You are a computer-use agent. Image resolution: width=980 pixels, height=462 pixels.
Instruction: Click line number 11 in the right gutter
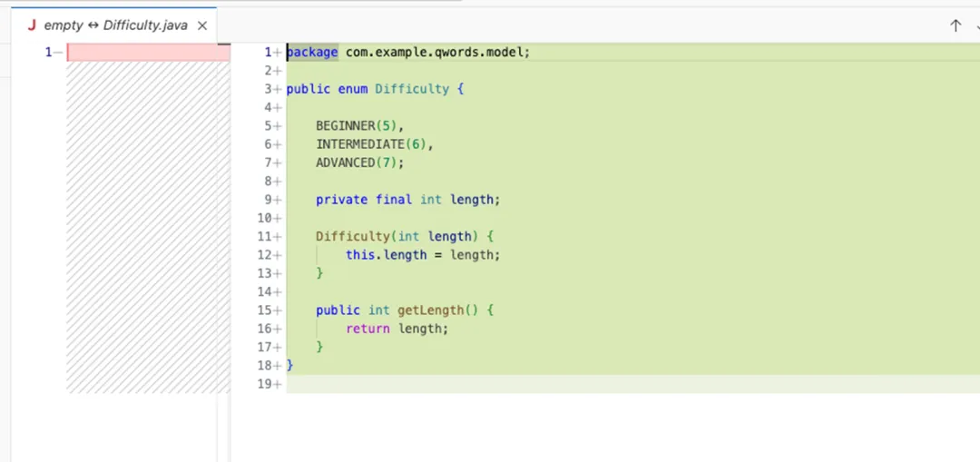click(265, 236)
